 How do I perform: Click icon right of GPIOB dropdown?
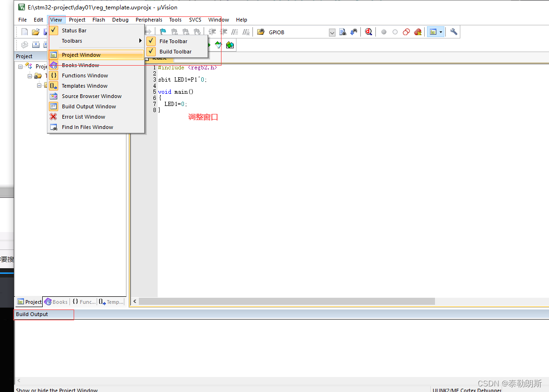(x=343, y=32)
